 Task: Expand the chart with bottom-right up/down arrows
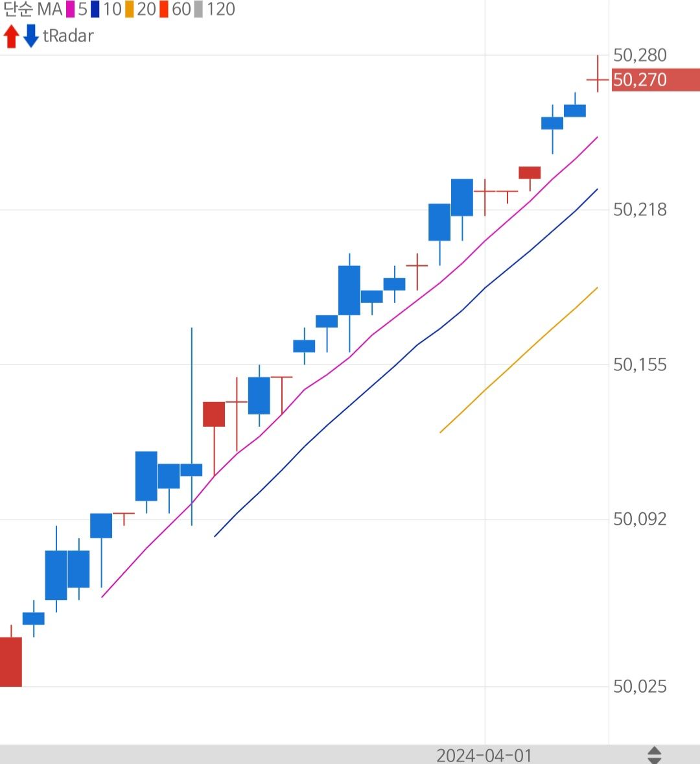coord(655,755)
